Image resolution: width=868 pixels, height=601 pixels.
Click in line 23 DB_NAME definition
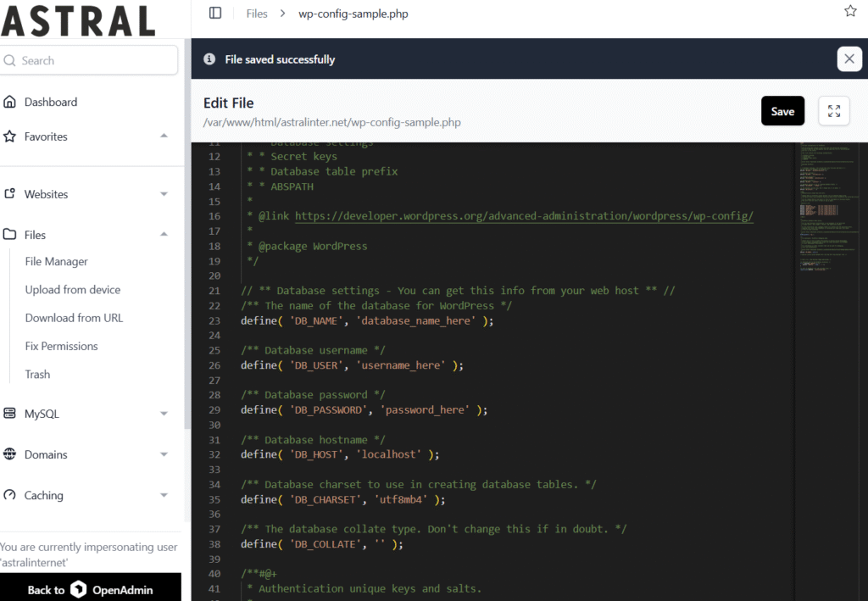[367, 321]
